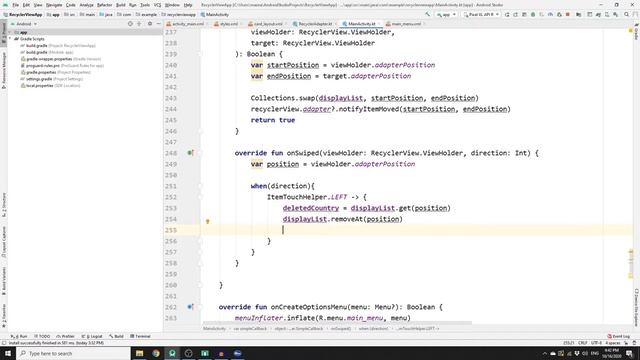Click the MainActivity breadcrumb in navigation bar
This screenshot has width=640, height=360.
pos(215,14)
